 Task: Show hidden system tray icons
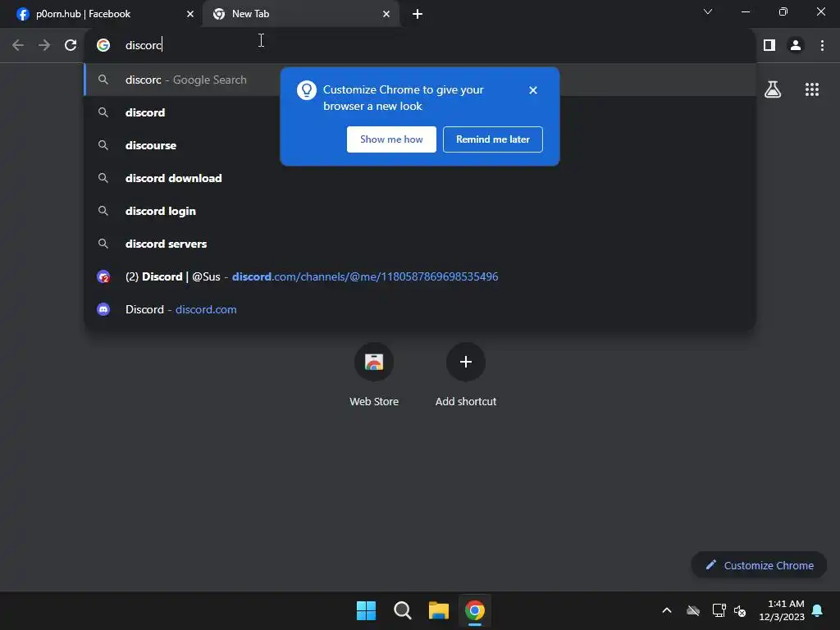point(666,610)
